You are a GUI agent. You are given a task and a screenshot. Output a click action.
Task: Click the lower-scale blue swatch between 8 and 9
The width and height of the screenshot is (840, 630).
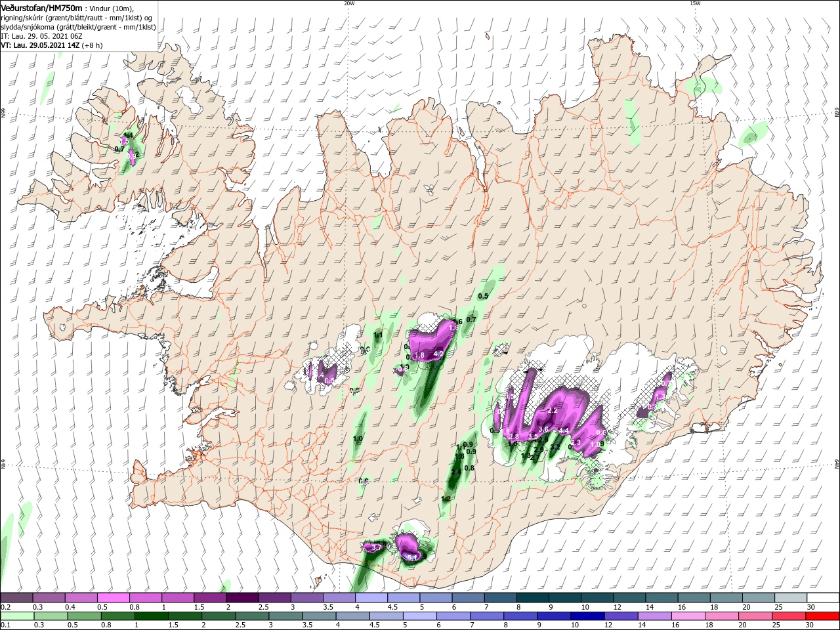pyautogui.click(x=522, y=616)
